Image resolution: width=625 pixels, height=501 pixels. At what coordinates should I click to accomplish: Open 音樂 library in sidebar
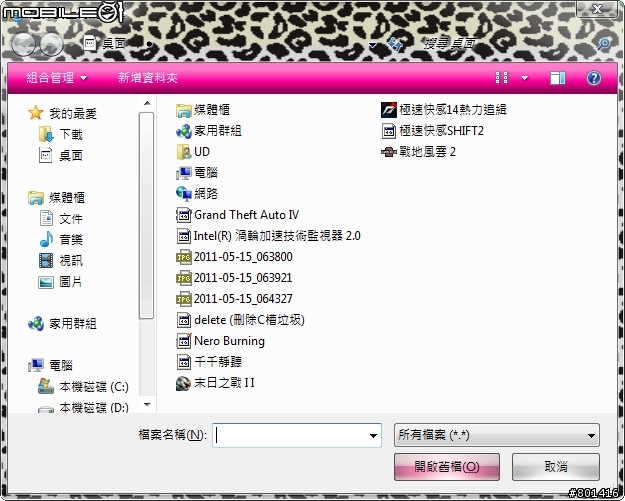61,240
